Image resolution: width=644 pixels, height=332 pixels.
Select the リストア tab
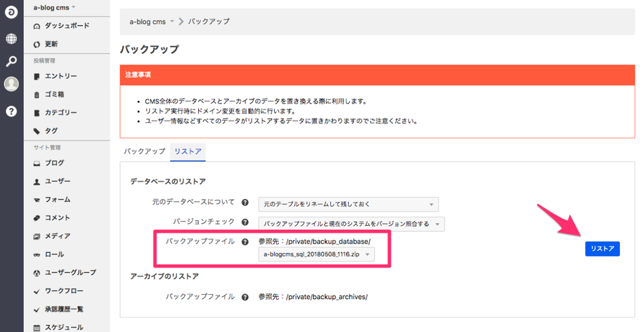point(188,151)
